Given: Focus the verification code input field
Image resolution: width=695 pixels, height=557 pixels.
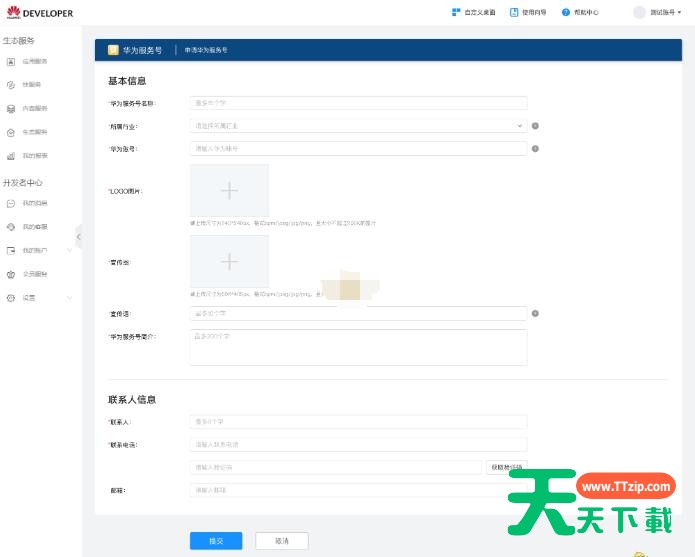Looking at the screenshot, I should [x=336, y=467].
